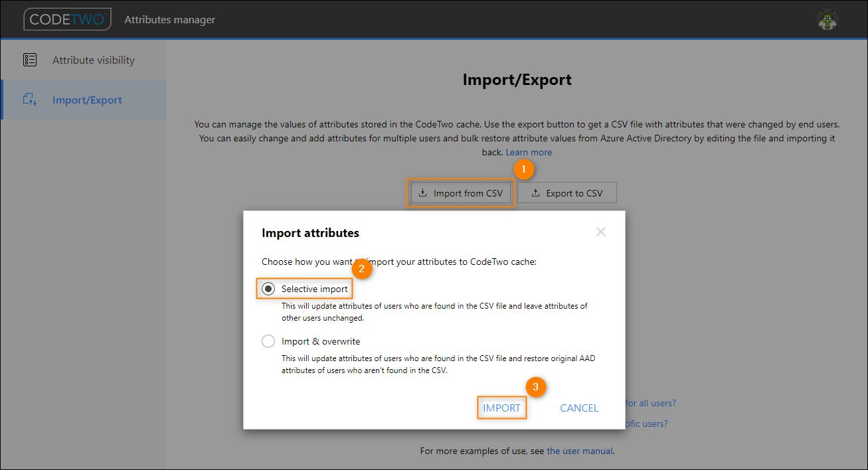Click the Export to CSV button

coord(567,193)
